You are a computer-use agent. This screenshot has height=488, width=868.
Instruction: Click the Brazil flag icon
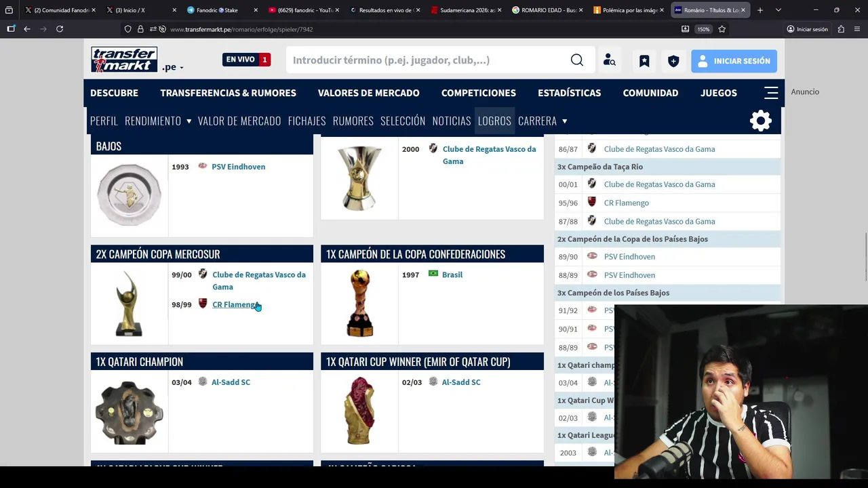pyautogui.click(x=433, y=274)
